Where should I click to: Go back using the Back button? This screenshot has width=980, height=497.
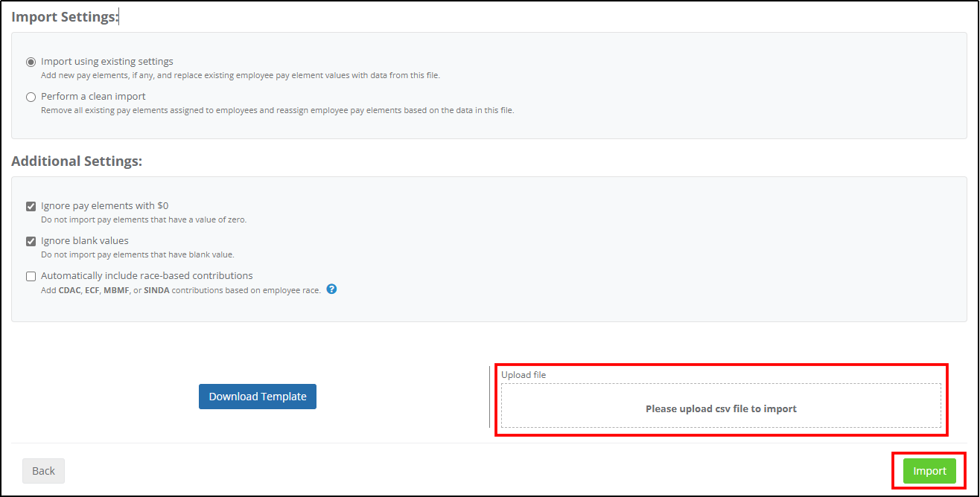43,471
